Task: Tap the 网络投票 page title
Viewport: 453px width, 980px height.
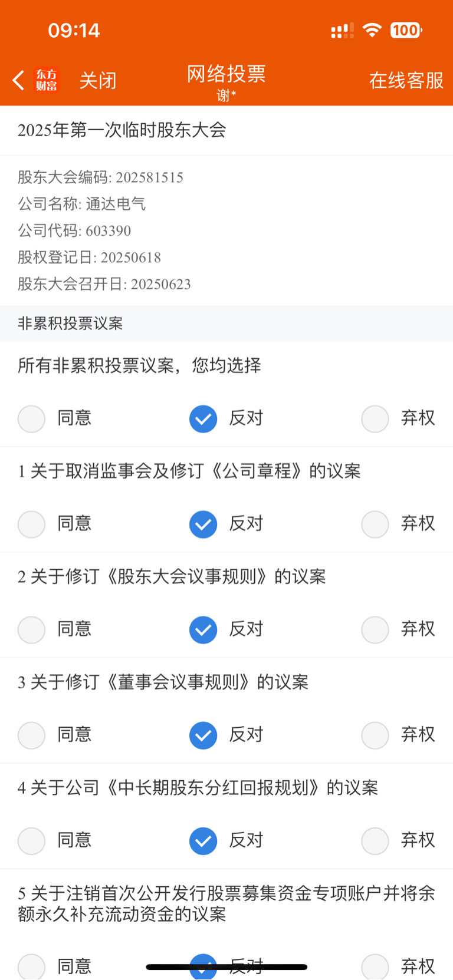Action: tap(226, 74)
